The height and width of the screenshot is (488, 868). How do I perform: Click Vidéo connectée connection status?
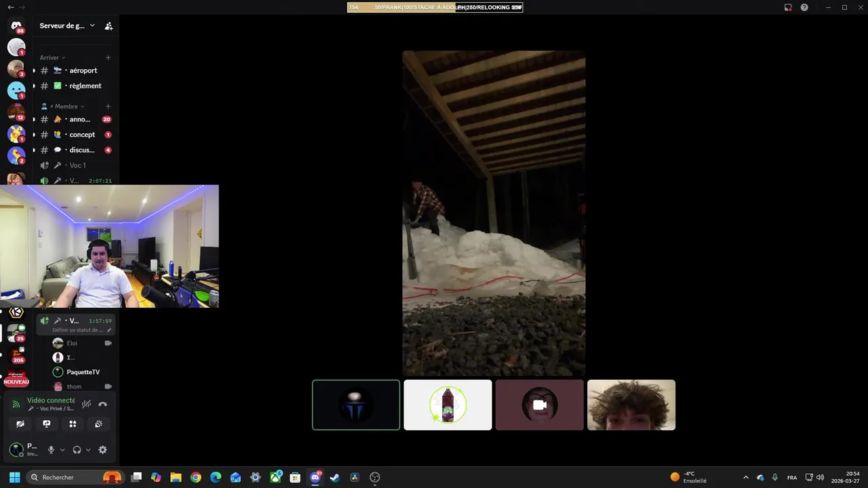pos(51,401)
